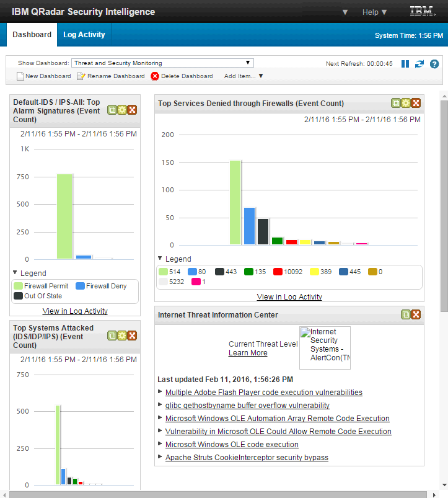Expand the Apache Struts CookieInterceptor entry arrow
This screenshot has width=448, height=498.
pyautogui.click(x=160, y=456)
